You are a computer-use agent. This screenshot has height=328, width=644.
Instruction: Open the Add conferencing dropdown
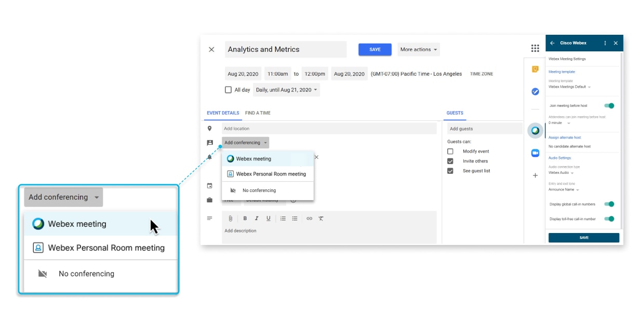[x=244, y=142]
